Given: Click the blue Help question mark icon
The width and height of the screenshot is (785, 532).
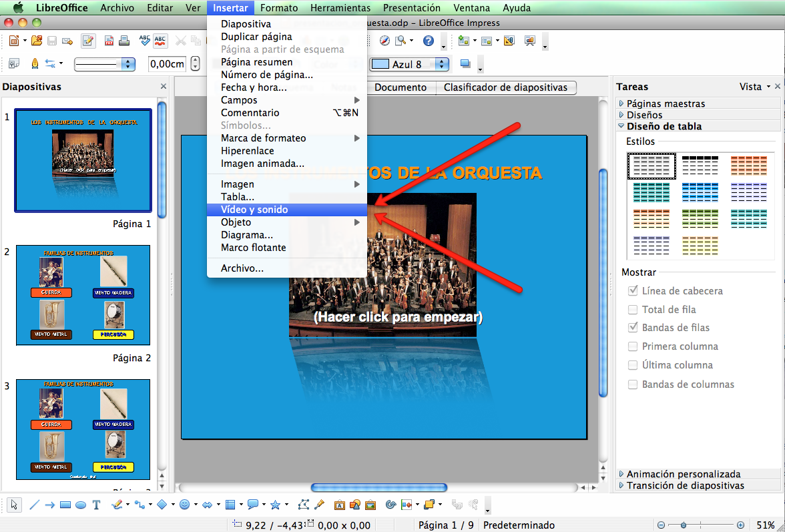Looking at the screenshot, I should pyautogui.click(x=429, y=41).
